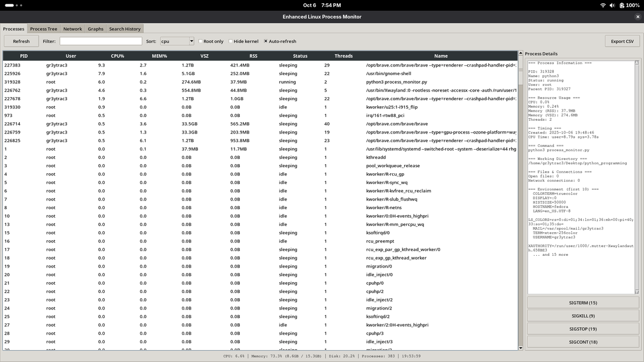The width and height of the screenshot is (644, 362).
Task: Open the Activities workspace indicator
Action: pyautogui.click(x=14, y=5)
